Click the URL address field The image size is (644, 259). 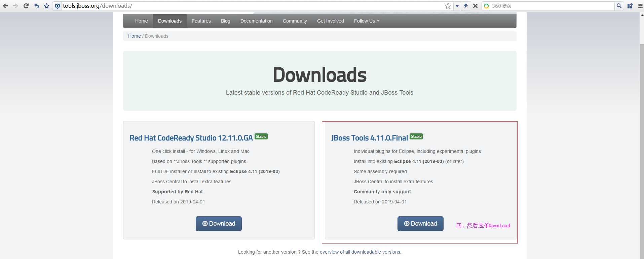pos(252,6)
